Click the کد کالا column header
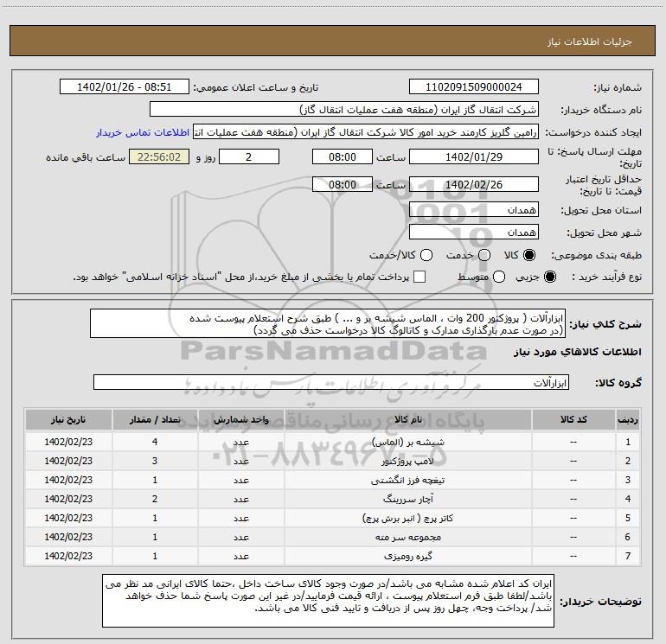Screen dimensions: 666x644 tap(573, 419)
